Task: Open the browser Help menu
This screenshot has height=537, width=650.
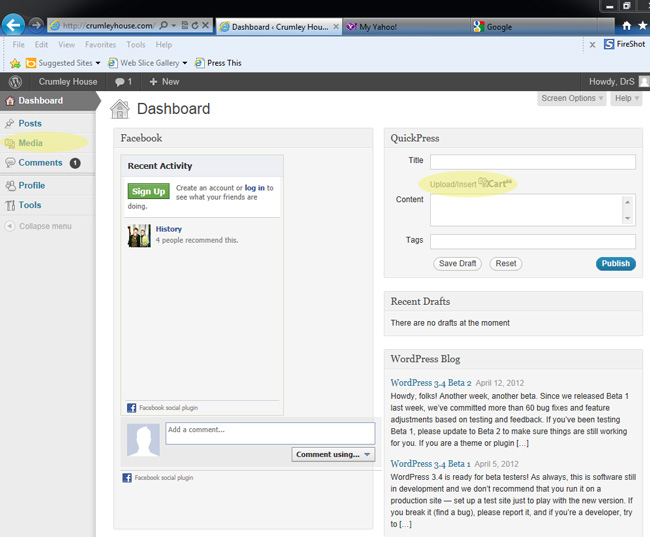Action: pyautogui.click(x=164, y=44)
